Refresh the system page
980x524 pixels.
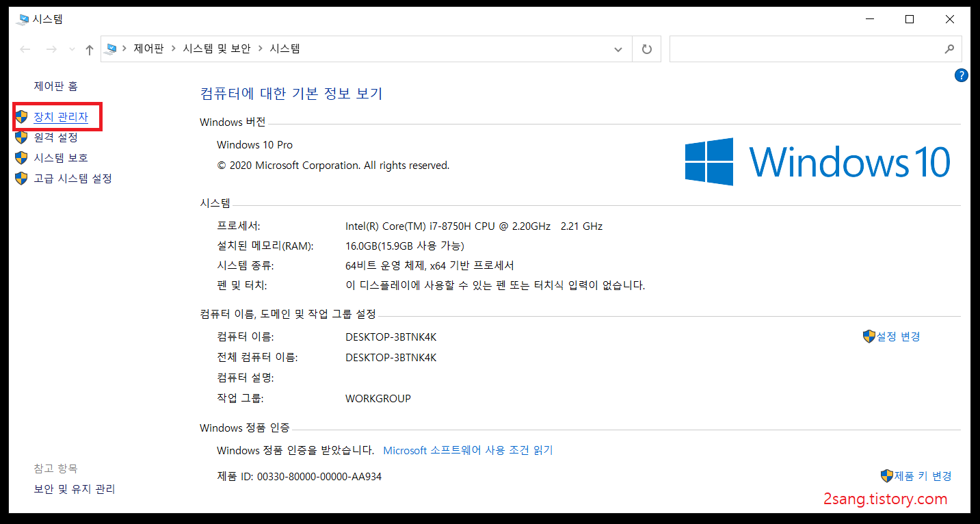[647, 49]
